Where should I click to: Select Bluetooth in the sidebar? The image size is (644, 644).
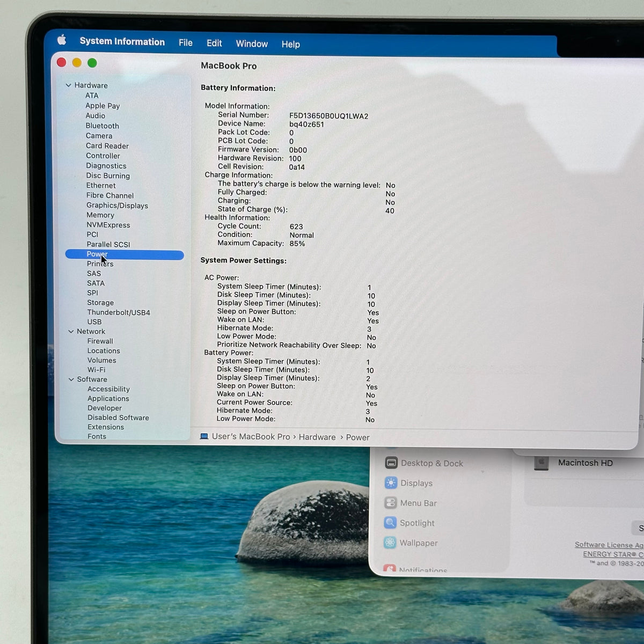point(103,126)
